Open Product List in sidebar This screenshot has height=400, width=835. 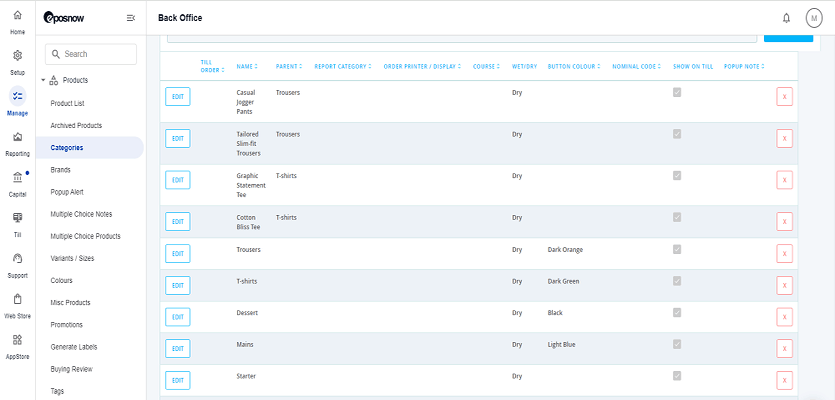tap(68, 103)
